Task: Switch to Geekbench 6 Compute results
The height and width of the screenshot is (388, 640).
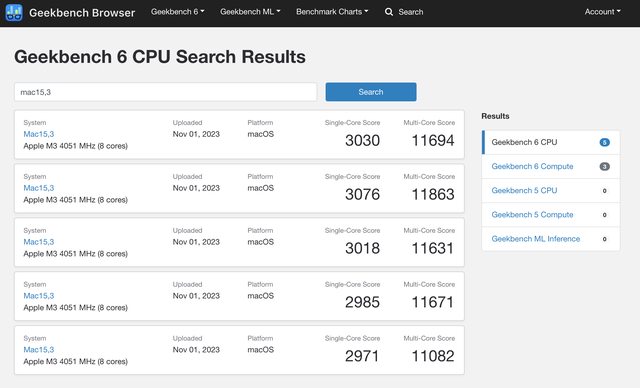Action: (x=551, y=166)
